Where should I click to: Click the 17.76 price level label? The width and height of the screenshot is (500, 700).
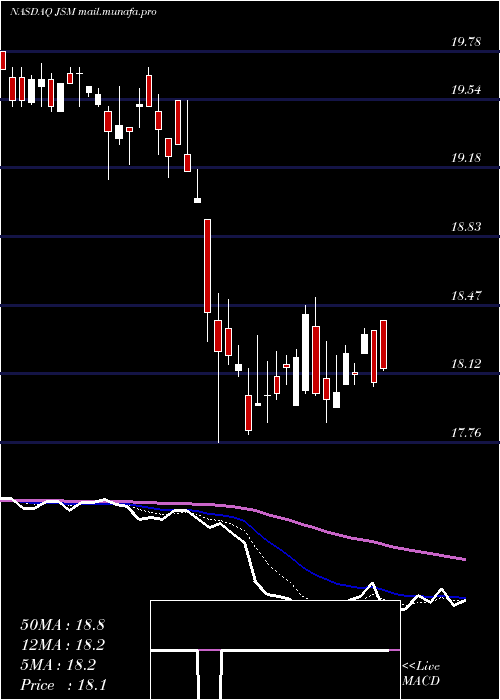(466, 433)
